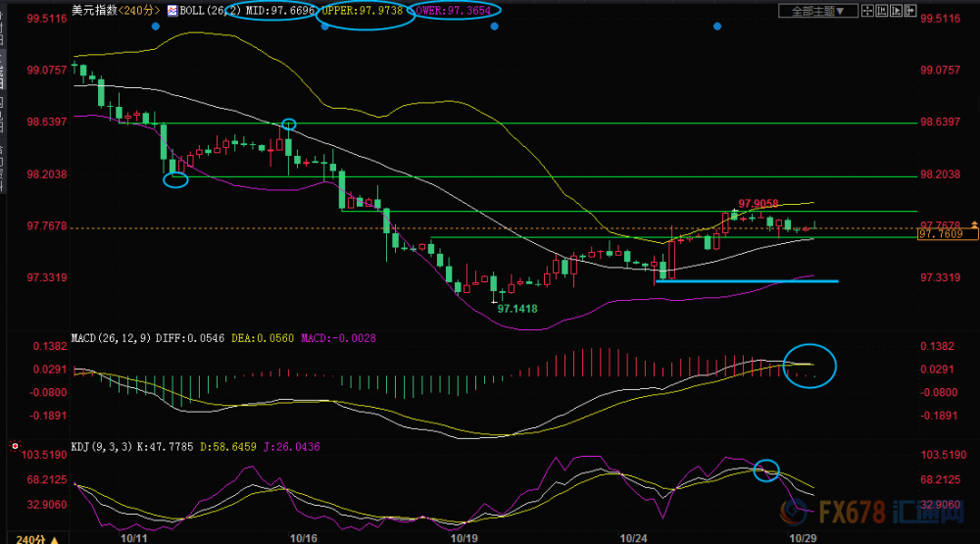The image size is (980, 544).
Task: Click the 98.2038 level on right axis
Action: click(940, 174)
